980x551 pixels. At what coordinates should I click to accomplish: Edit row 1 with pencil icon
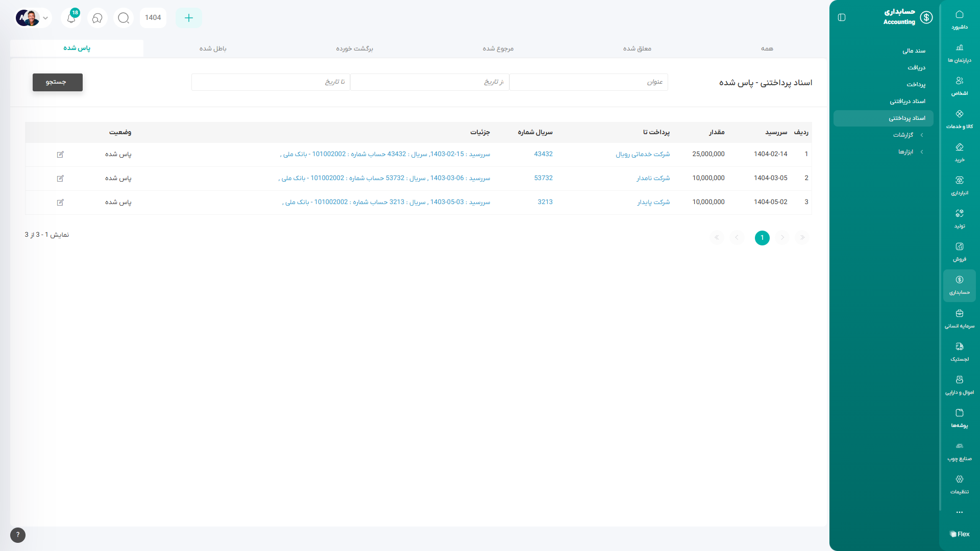point(60,154)
